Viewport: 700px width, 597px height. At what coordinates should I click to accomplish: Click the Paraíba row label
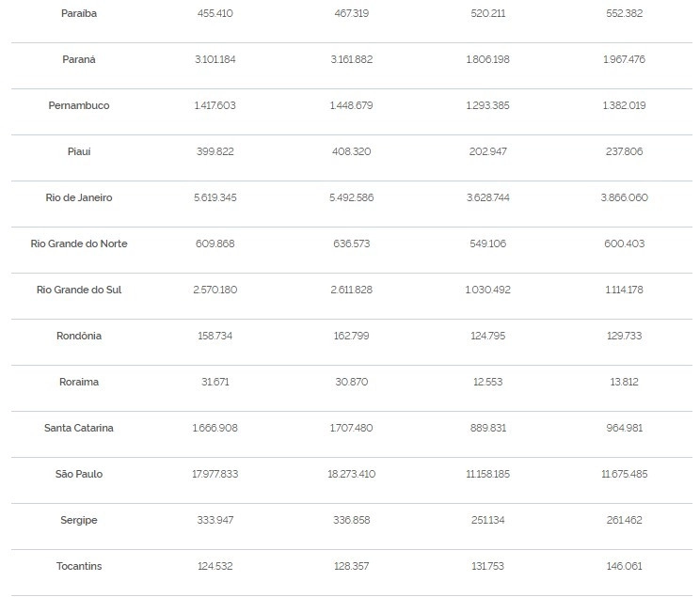click(x=79, y=13)
